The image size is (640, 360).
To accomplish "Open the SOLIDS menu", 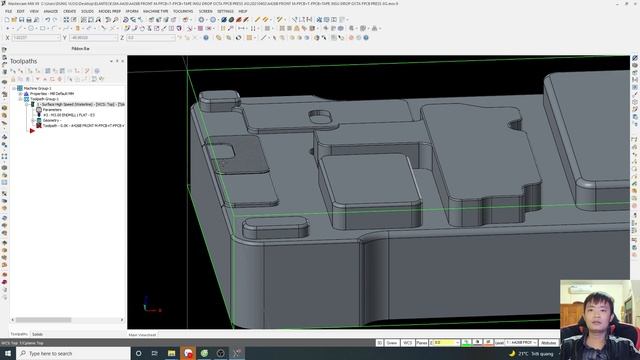I will pyautogui.click(x=87, y=11).
